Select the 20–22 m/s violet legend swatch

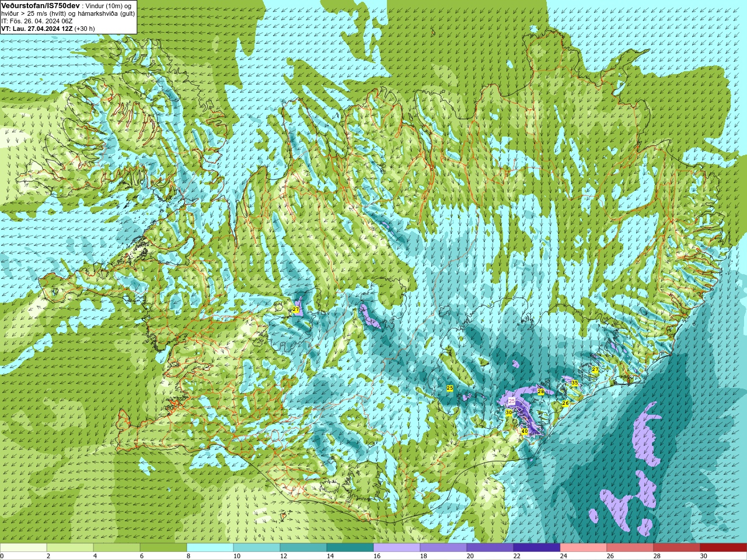[490, 548]
